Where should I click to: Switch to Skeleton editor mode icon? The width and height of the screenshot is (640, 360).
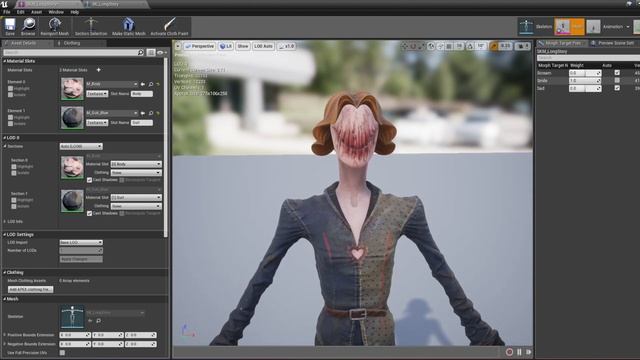point(526,27)
